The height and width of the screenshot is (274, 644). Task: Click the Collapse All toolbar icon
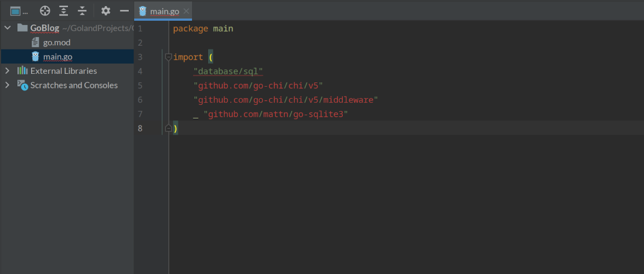(x=82, y=11)
